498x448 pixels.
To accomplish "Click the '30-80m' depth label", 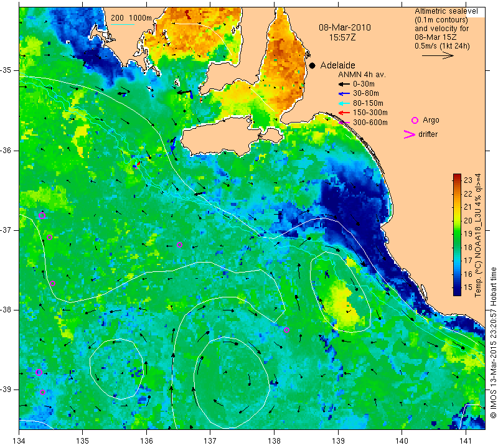I will click(x=366, y=94).
